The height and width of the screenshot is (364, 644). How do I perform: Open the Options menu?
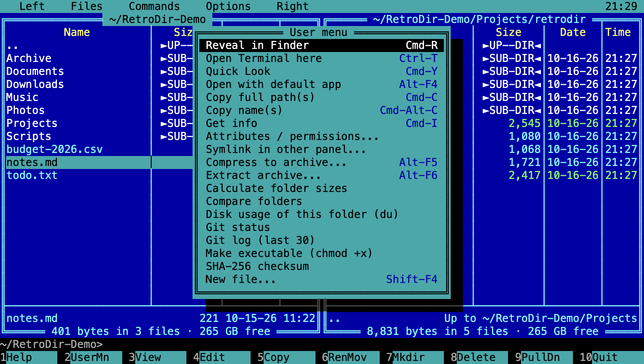(228, 6)
